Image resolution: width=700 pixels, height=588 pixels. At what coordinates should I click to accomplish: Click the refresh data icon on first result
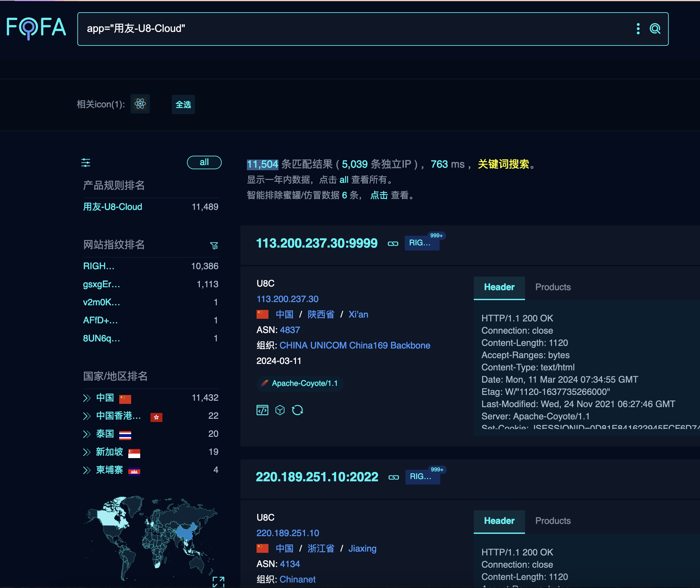pos(298,410)
